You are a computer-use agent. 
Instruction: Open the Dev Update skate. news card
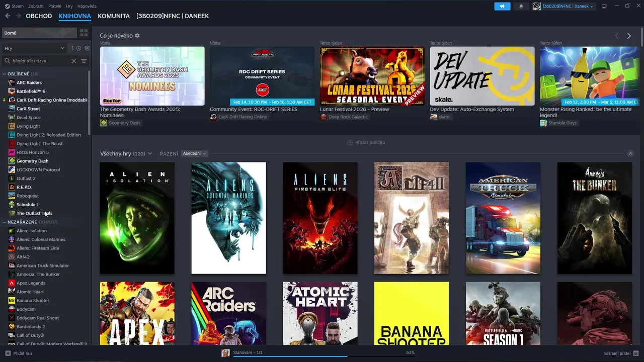click(482, 76)
